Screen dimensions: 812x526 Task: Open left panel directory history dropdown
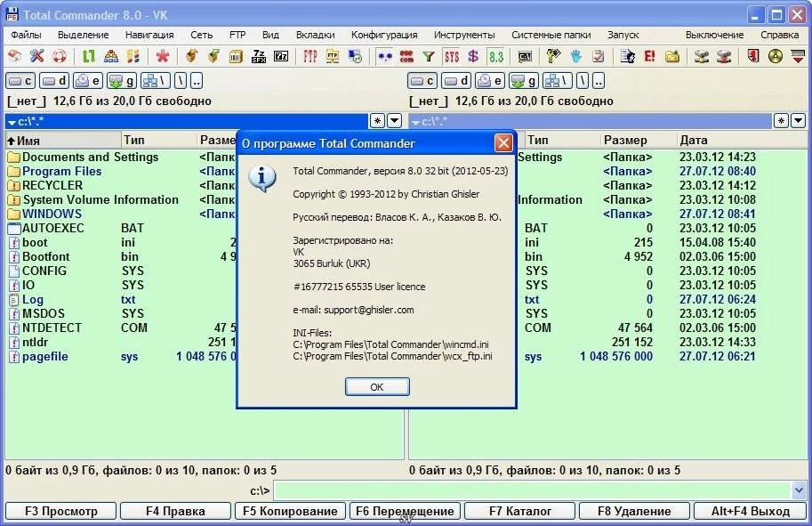[x=395, y=121]
